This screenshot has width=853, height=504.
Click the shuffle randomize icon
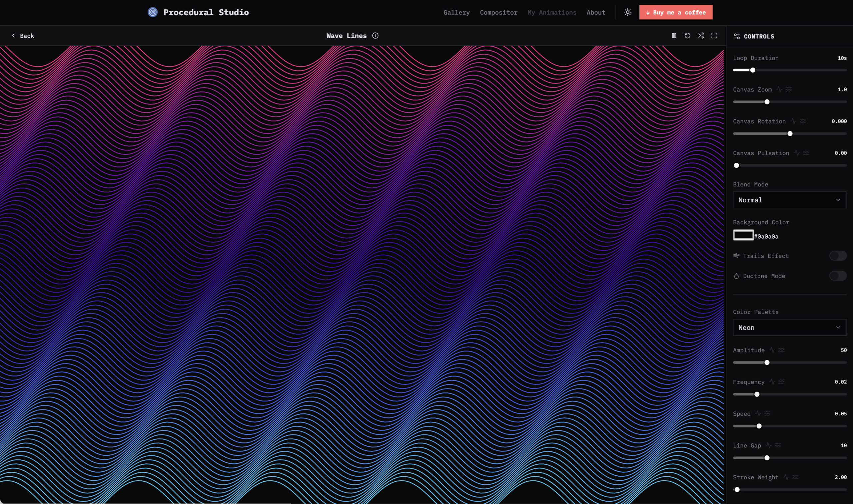pos(701,36)
